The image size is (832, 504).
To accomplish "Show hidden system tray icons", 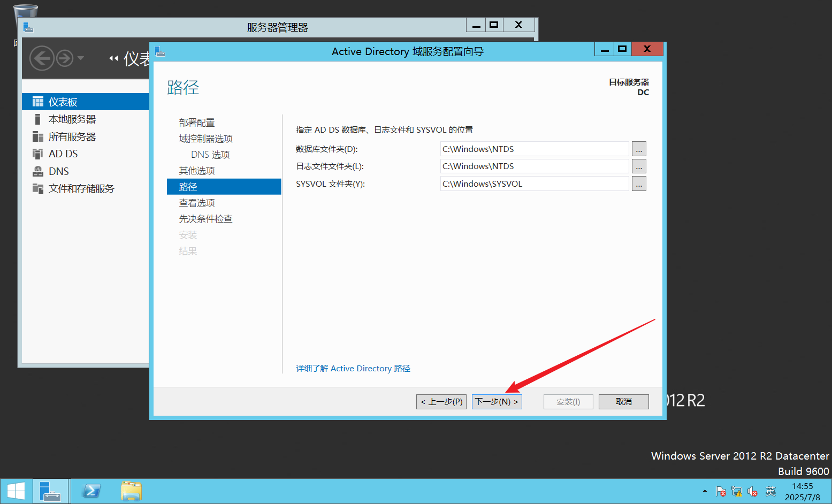I will (705, 491).
